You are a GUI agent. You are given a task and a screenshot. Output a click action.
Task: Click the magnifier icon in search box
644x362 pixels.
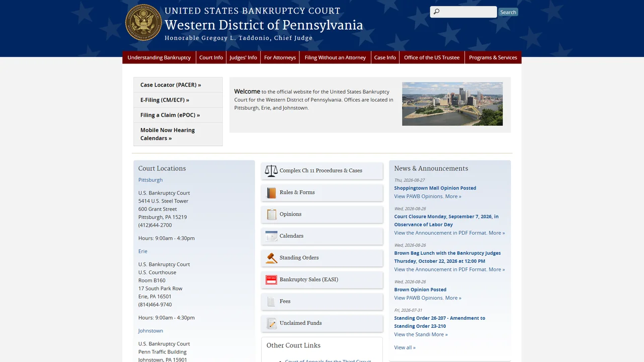point(436,12)
